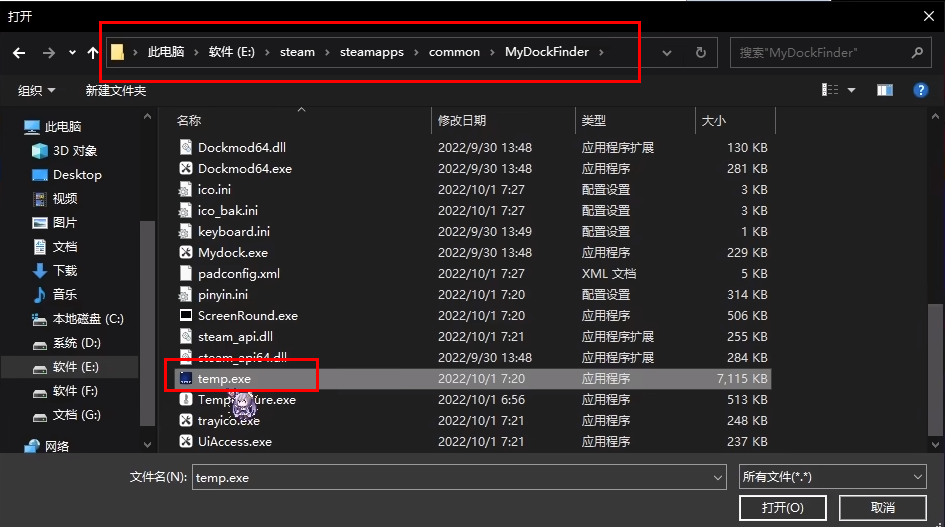
Task: Click the Up one level arrow
Action: point(93,52)
